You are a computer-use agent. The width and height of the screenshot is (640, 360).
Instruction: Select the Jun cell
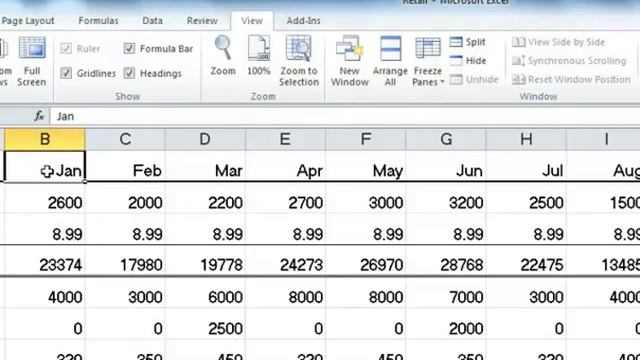point(446,166)
